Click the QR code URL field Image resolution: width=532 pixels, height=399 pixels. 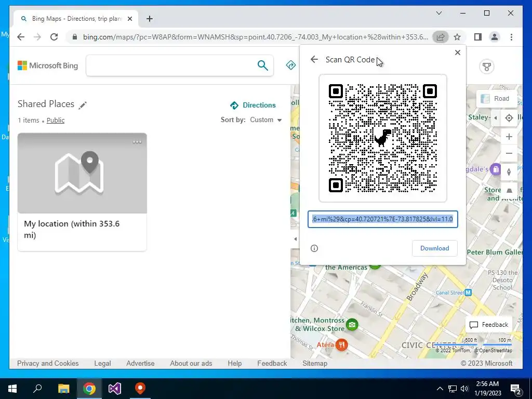(x=383, y=219)
